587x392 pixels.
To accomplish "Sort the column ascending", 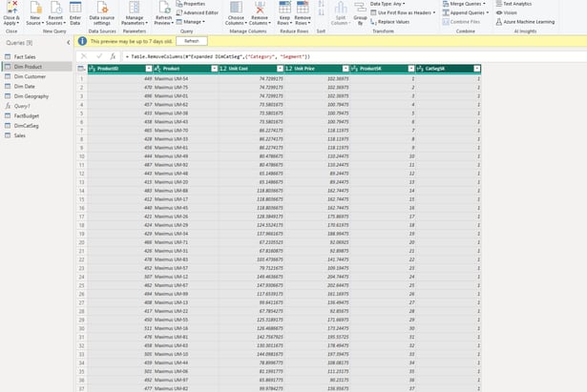I will click(322, 4).
